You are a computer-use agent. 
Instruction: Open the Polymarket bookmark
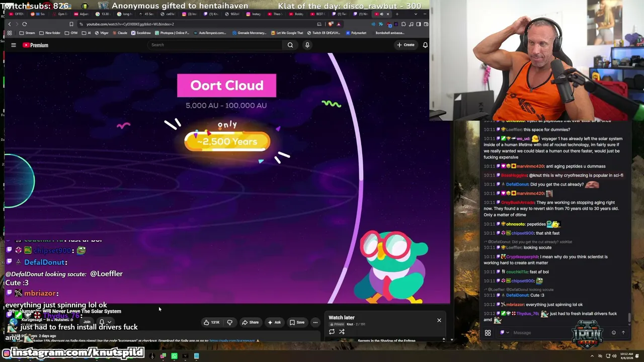click(x=356, y=33)
